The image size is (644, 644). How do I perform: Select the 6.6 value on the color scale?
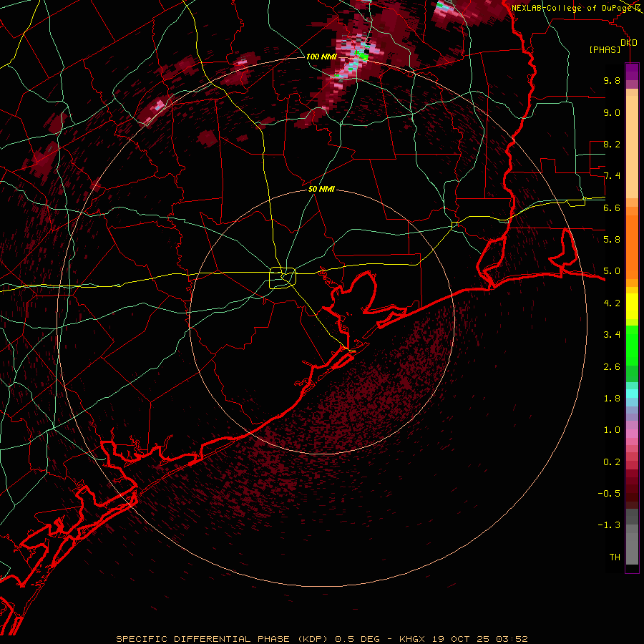tap(612, 208)
